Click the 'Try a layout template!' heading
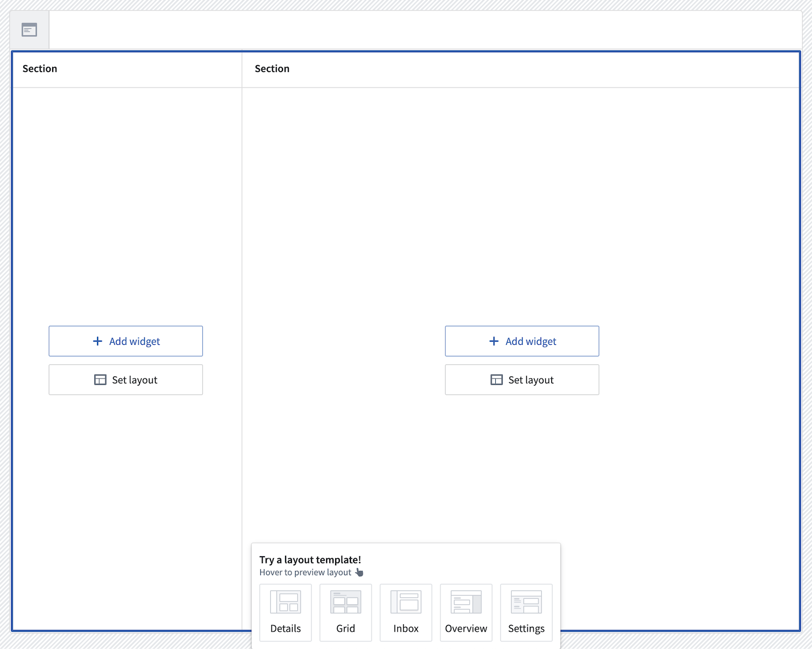Viewport: 812px width, 649px height. pyautogui.click(x=310, y=559)
